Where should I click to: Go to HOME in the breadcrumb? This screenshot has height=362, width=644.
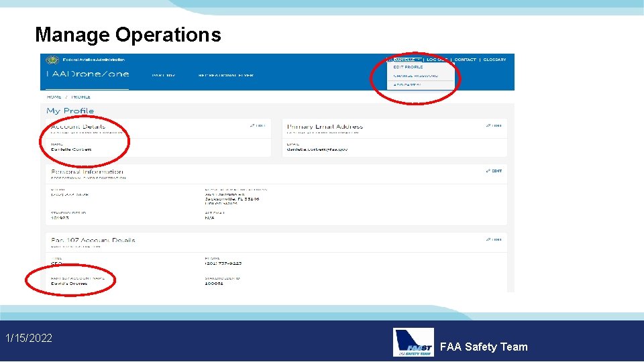[x=54, y=97]
